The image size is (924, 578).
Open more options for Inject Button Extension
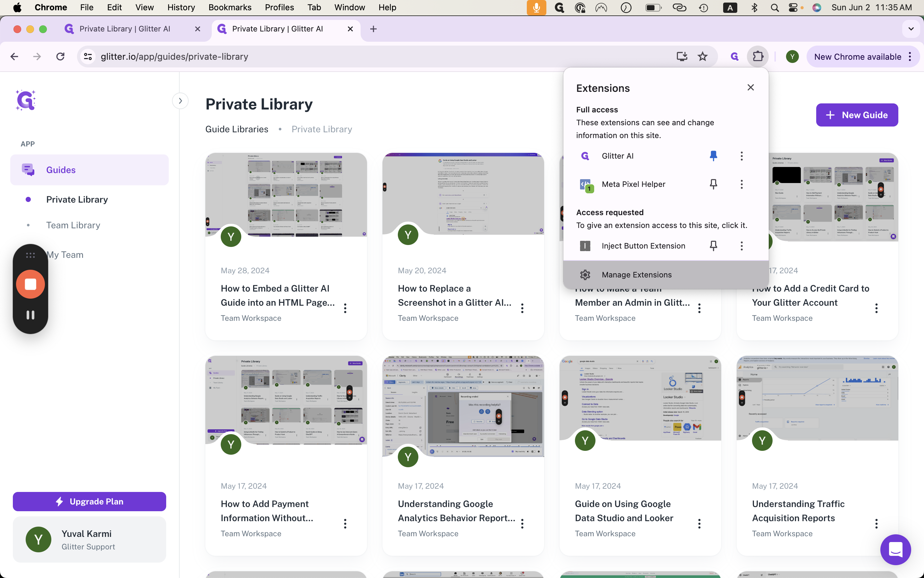click(741, 246)
